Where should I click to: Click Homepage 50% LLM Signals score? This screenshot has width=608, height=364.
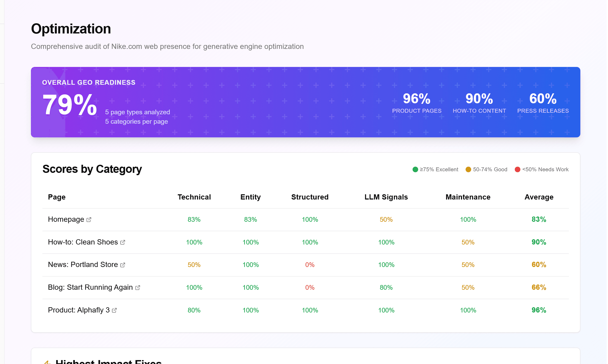tap(386, 220)
